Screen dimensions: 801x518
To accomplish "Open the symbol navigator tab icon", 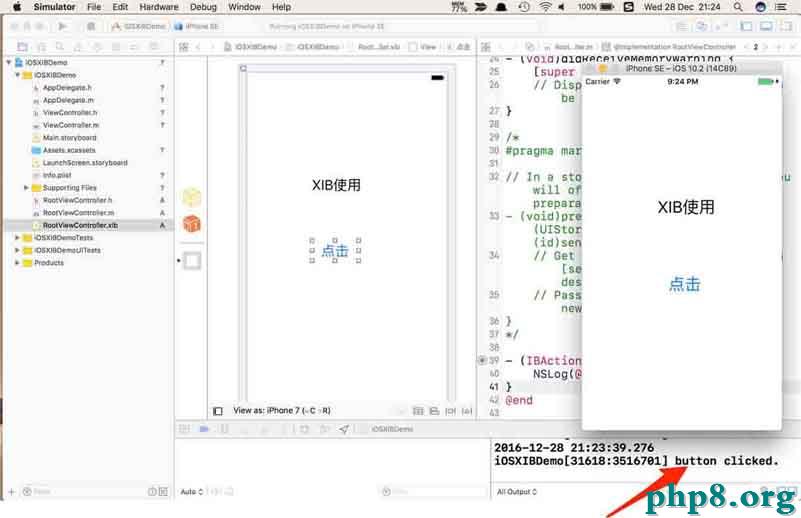I will click(41, 46).
